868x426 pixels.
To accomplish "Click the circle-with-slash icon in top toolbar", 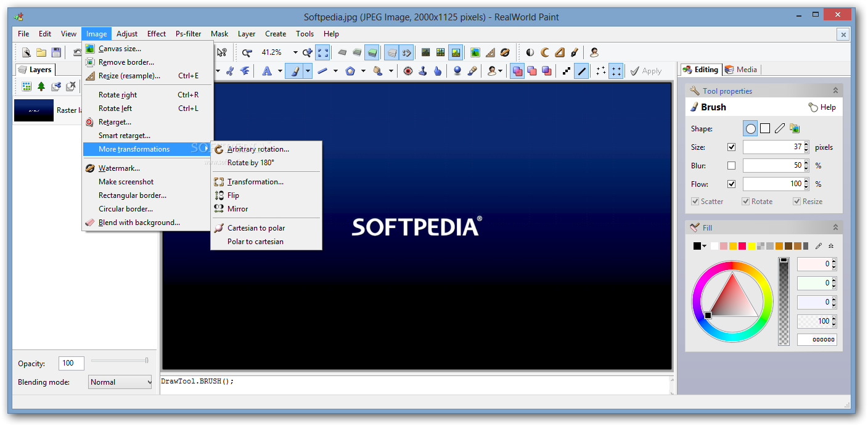I will coord(505,52).
